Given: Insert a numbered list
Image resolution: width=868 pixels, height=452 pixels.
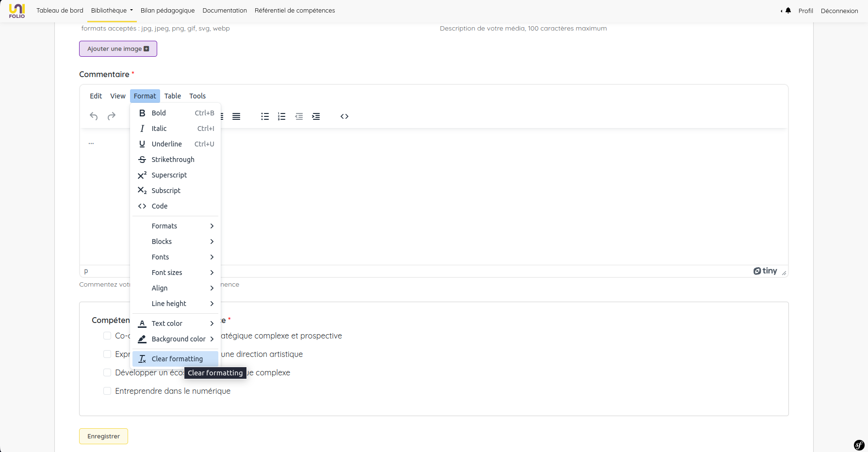Looking at the screenshot, I should pos(281,116).
